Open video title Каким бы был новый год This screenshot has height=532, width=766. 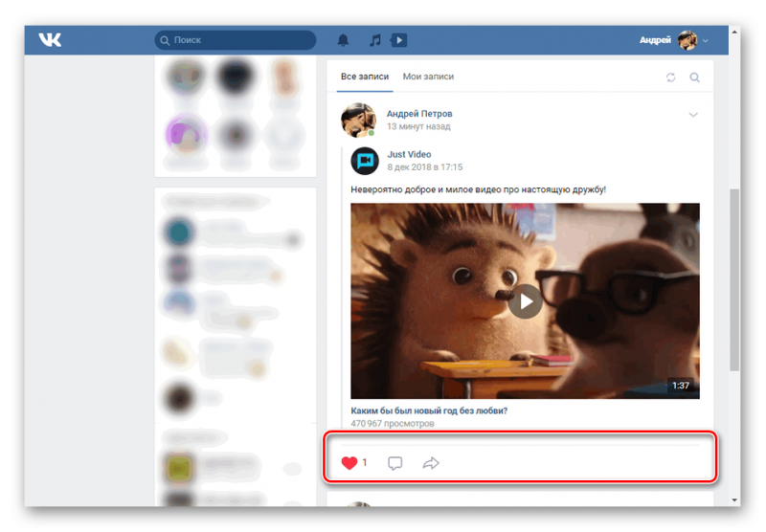(429, 410)
